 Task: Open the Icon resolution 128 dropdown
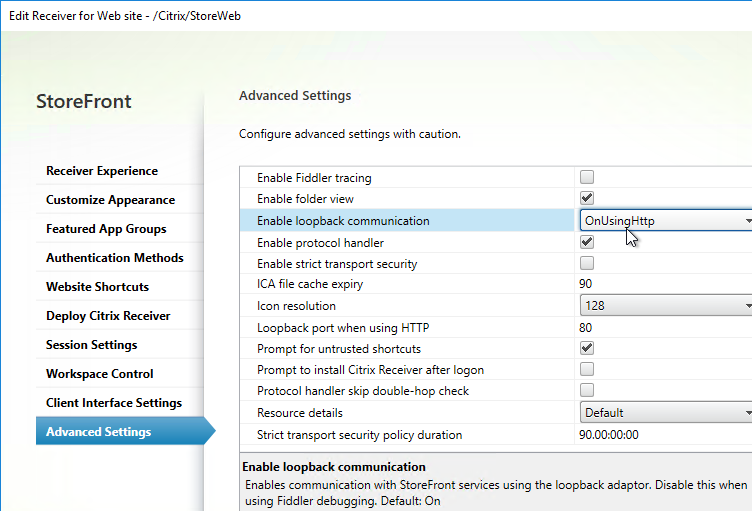click(x=666, y=306)
